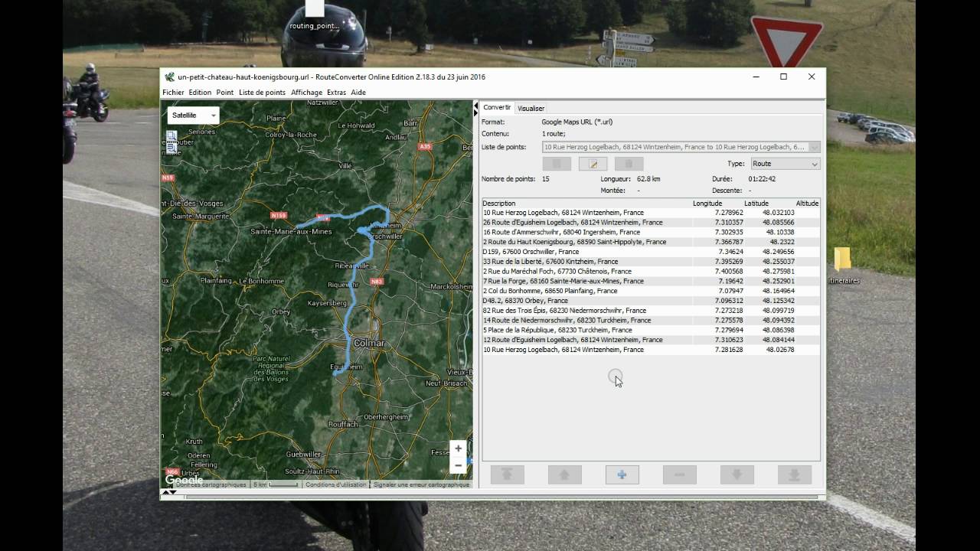This screenshot has width=980, height=551.
Task: Open the Affichage menu
Action: click(x=306, y=93)
